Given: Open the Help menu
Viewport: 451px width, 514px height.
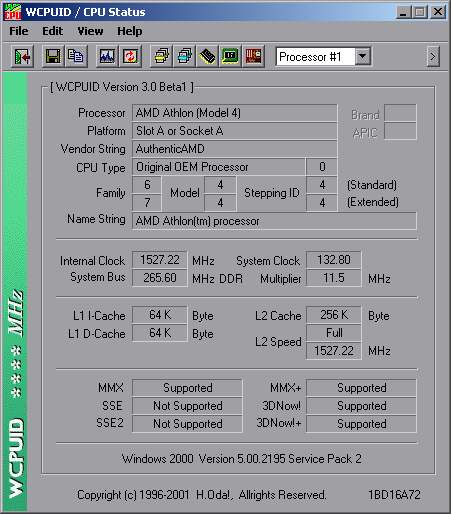Looking at the screenshot, I should point(129,31).
